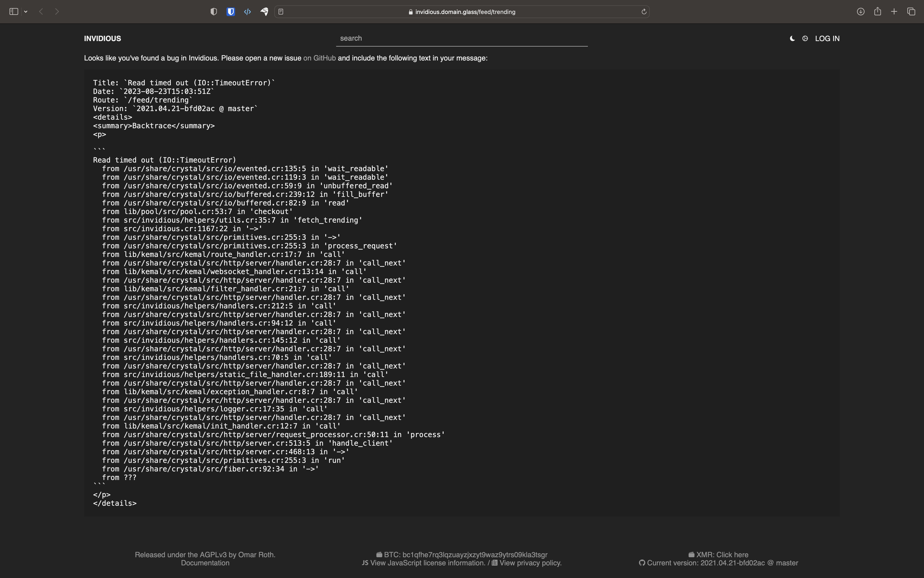Open 'View JavaScript license information'
The height and width of the screenshot is (578, 924).
click(423, 563)
